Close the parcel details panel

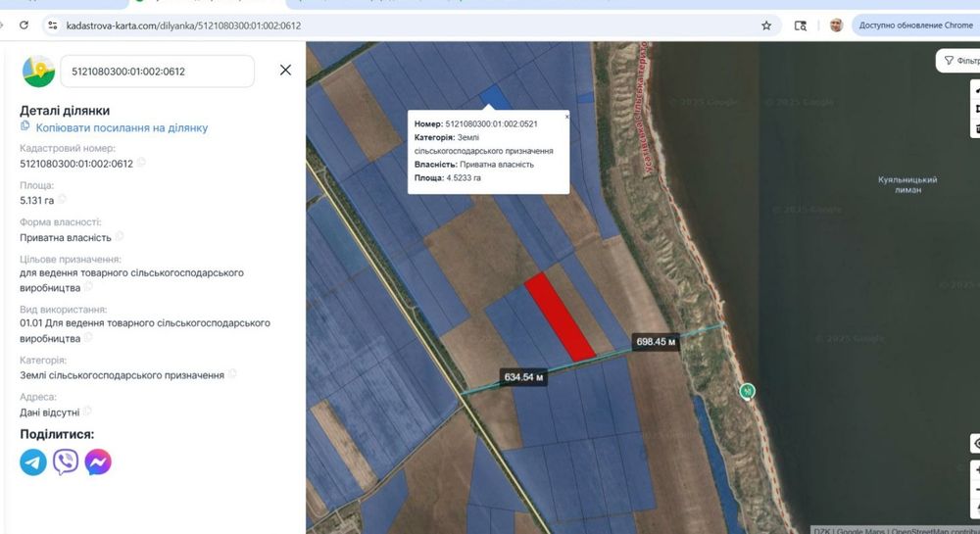tap(285, 70)
